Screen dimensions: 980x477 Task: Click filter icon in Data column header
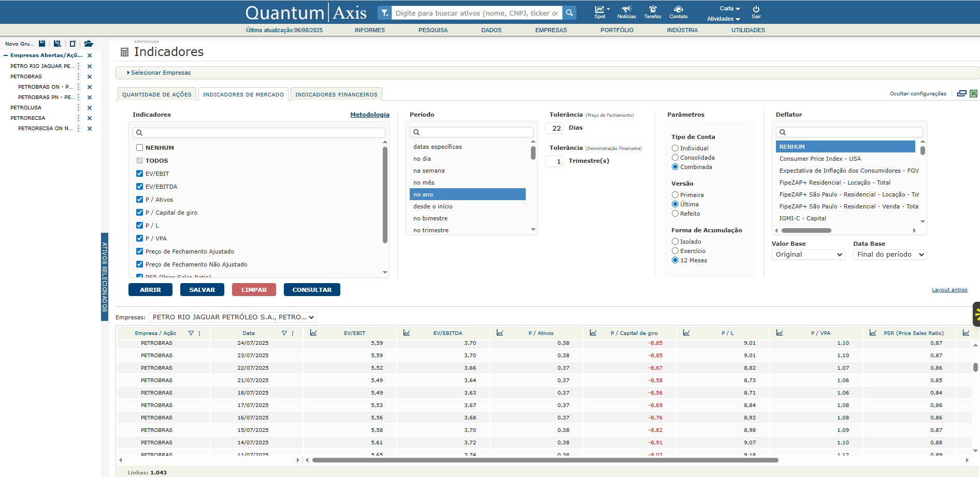click(284, 333)
